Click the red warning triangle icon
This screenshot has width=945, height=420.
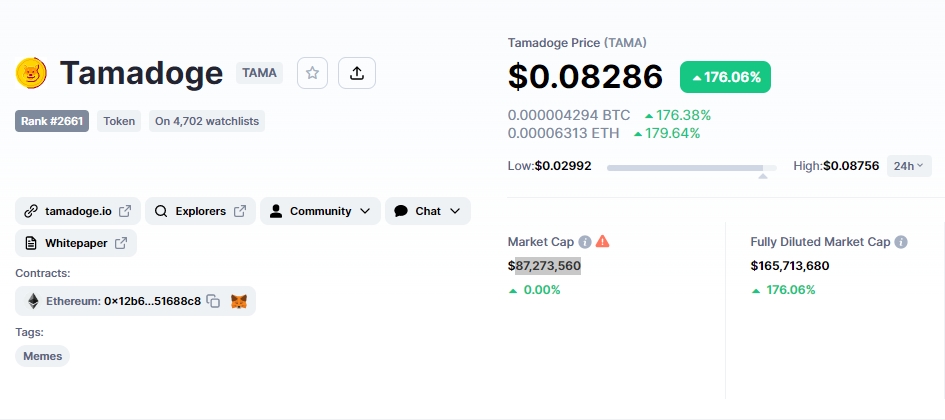603,242
